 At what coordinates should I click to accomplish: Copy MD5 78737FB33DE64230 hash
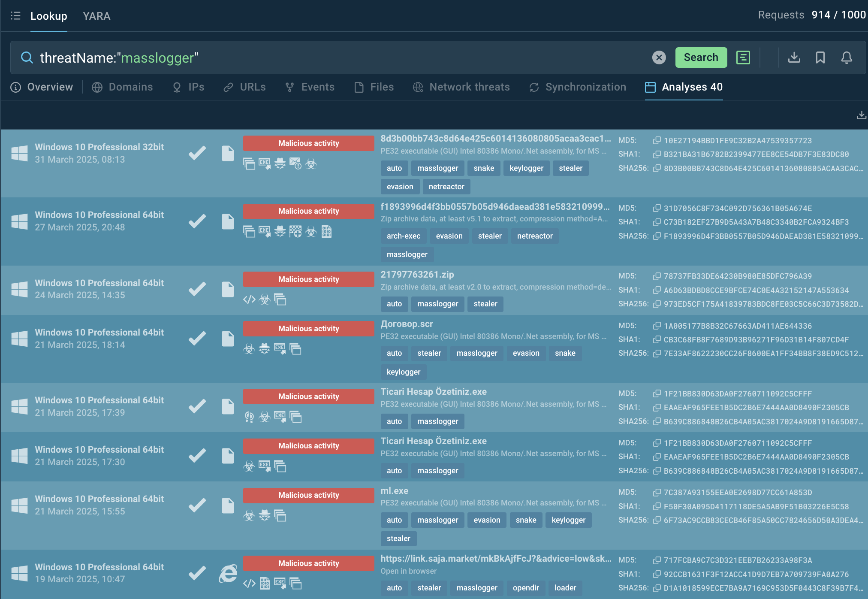(657, 276)
